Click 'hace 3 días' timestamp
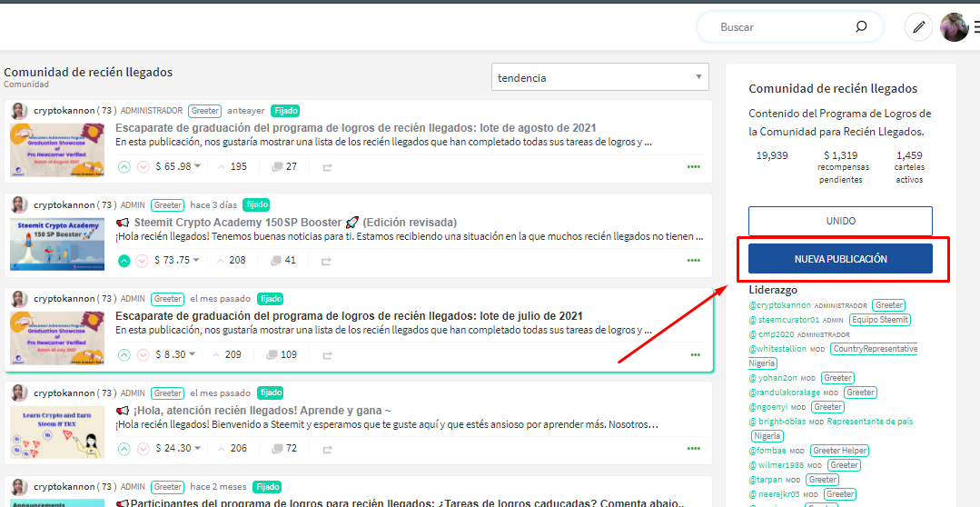The width and height of the screenshot is (980, 507). coord(213,204)
